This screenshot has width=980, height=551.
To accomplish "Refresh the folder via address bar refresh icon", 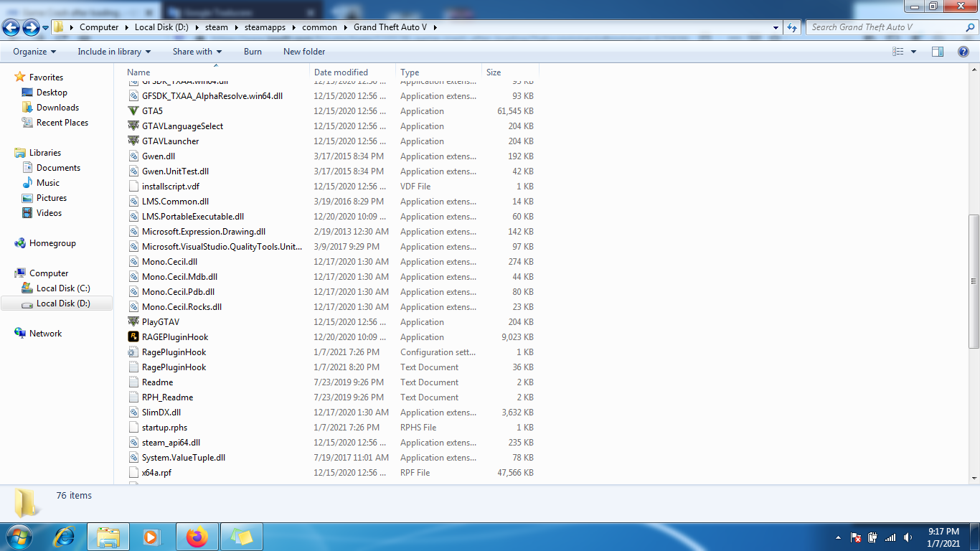I will click(x=792, y=27).
